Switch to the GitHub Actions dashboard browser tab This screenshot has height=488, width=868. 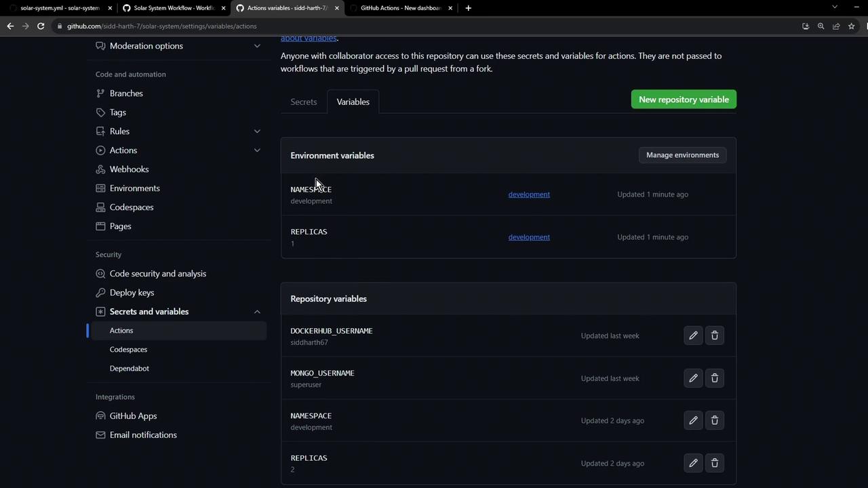coord(400,8)
